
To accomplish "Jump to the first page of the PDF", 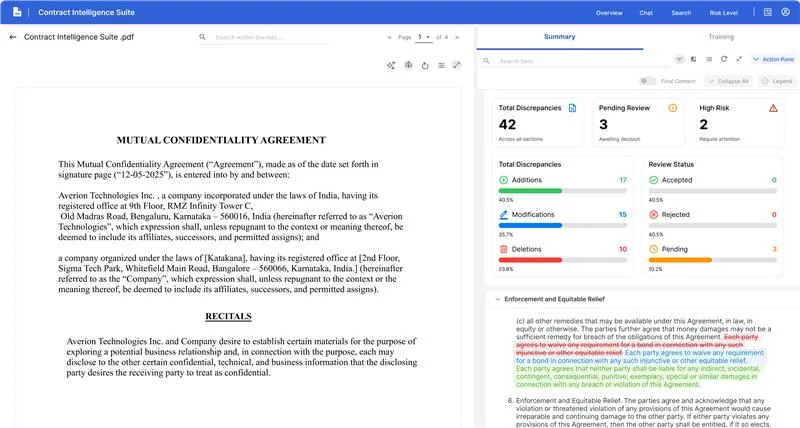I will pos(390,37).
